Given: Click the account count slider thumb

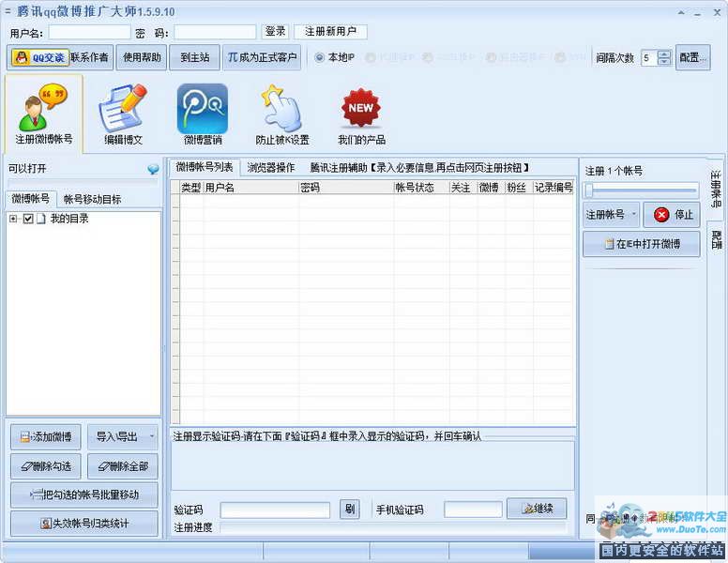Looking at the screenshot, I should [x=589, y=190].
